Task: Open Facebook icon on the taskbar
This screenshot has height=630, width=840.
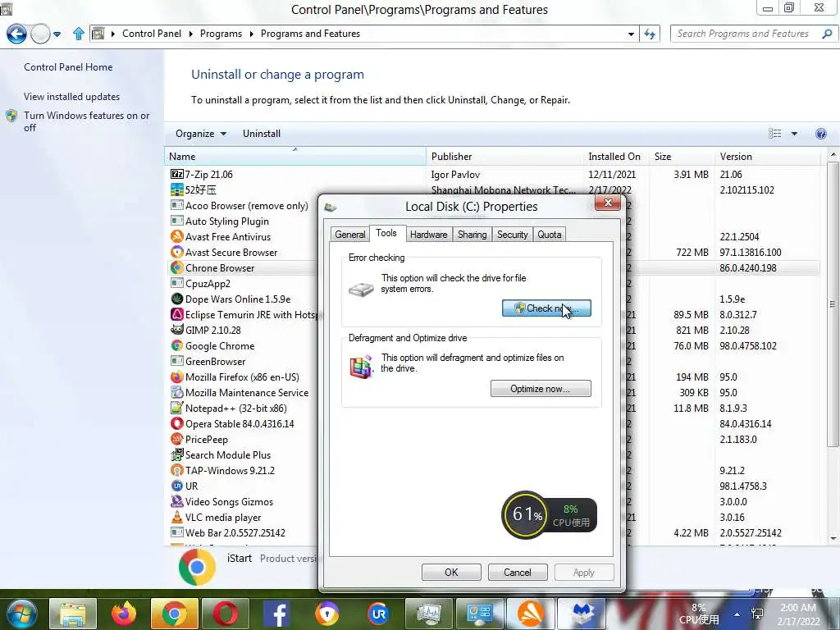Action: coord(276,614)
